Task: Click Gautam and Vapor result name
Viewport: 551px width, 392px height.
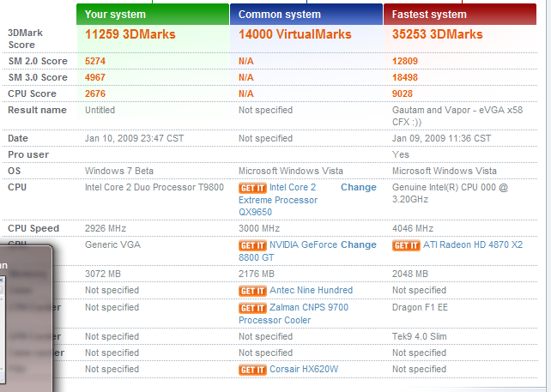Action: click(457, 116)
